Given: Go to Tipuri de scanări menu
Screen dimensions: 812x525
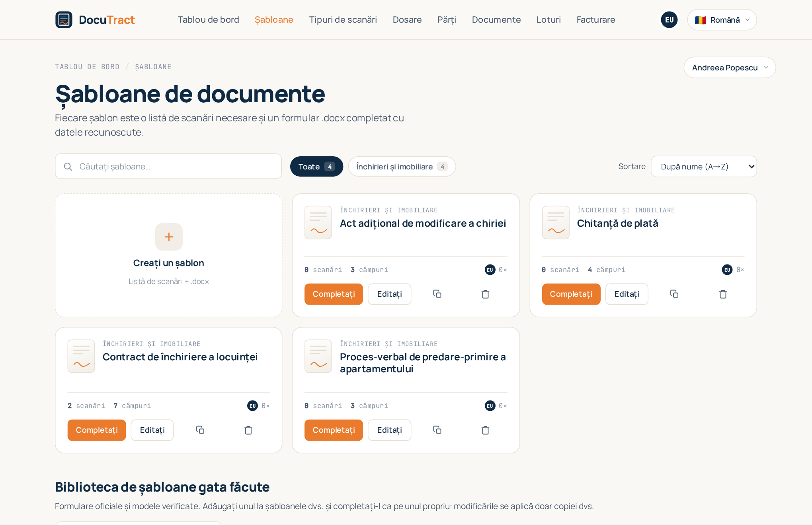Looking at the screenshot, I should click(343, 19).
